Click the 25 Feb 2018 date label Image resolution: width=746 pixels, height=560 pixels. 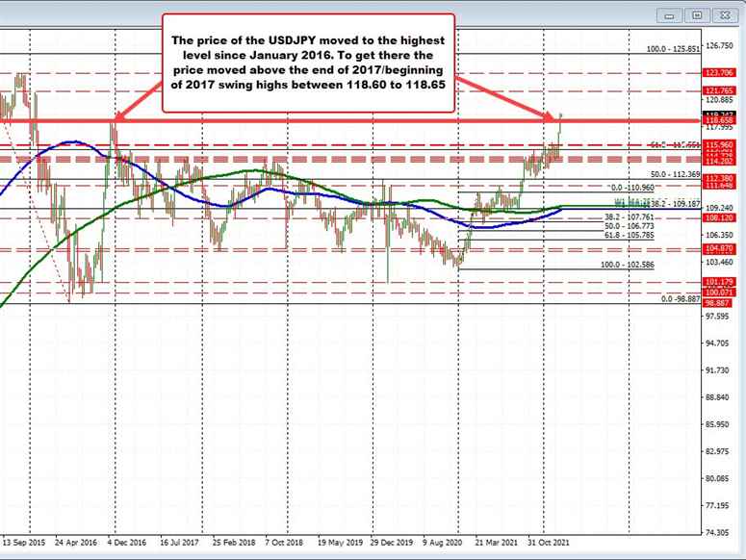(234, 543)
